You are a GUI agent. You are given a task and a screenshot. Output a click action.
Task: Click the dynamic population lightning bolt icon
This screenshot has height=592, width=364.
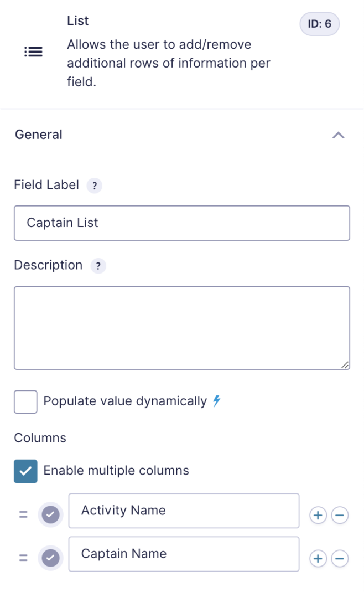[x=216, y=401]
